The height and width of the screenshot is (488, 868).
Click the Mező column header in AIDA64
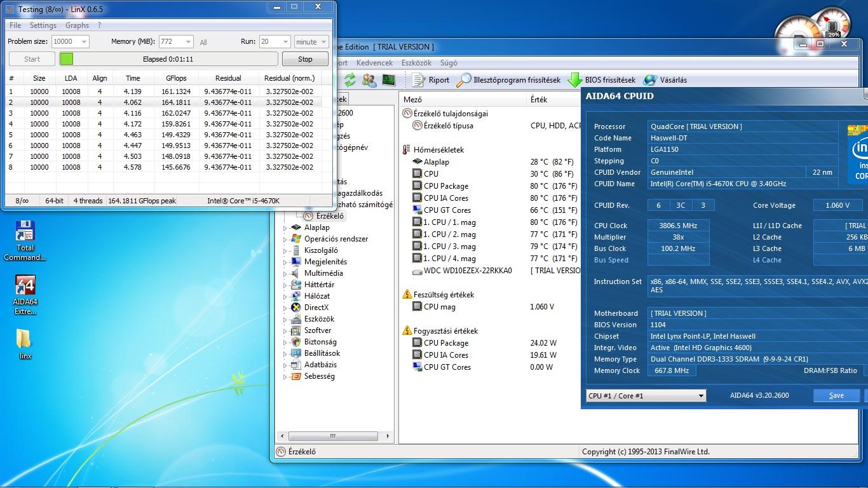464,100
